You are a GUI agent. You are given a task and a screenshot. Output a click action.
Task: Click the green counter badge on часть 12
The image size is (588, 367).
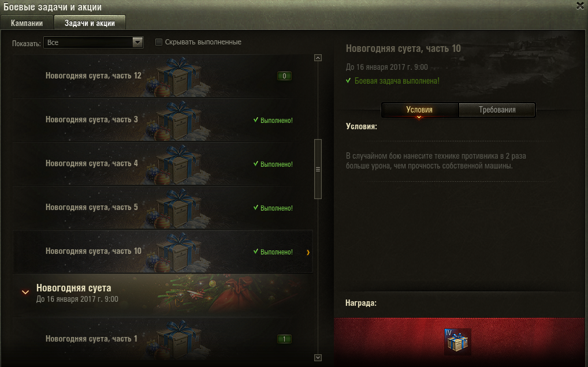pyautogui.click(x=284, y=76)
